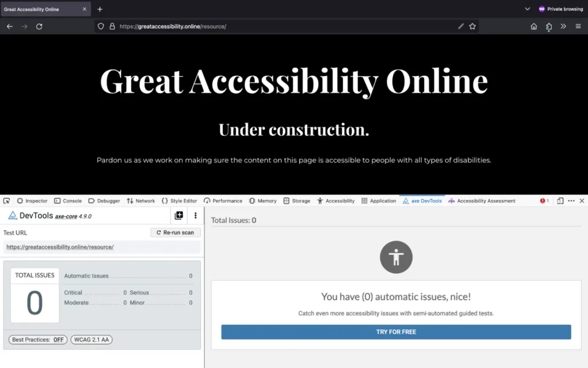Switch the WCAG 2.1 AA standard toggle
Image resolution: width=588 pixels, height=368 pixels.
pos(92,340)
